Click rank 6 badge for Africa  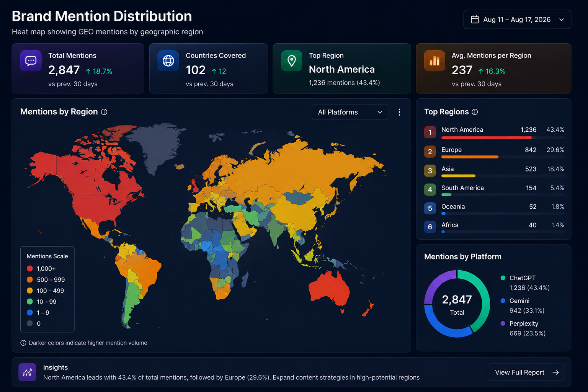click(430, 227)
